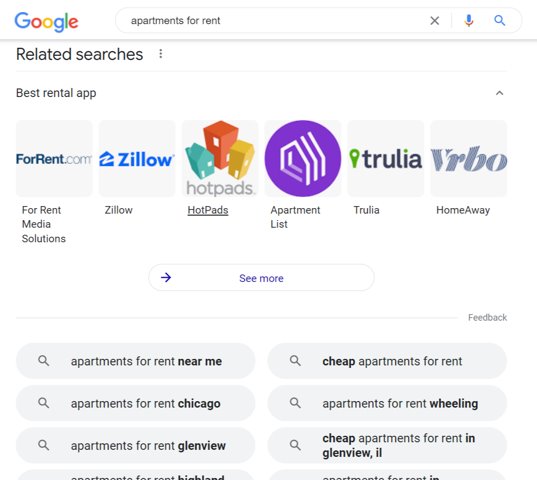The image size is (537, 480).
Task: Open the Related searches three-dot menu
Action: point(161,54)
